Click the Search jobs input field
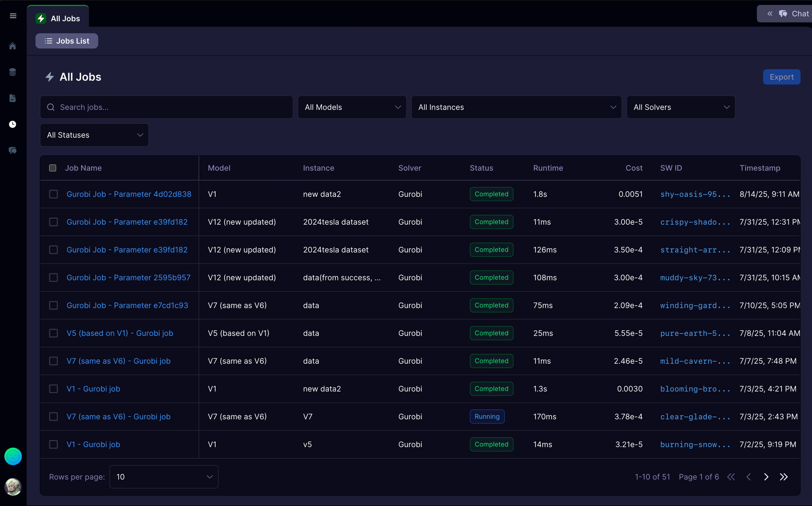 166,107
